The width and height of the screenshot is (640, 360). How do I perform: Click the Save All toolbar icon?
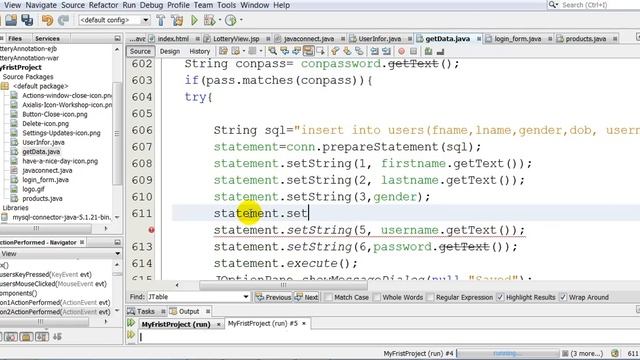pos(27,20)
